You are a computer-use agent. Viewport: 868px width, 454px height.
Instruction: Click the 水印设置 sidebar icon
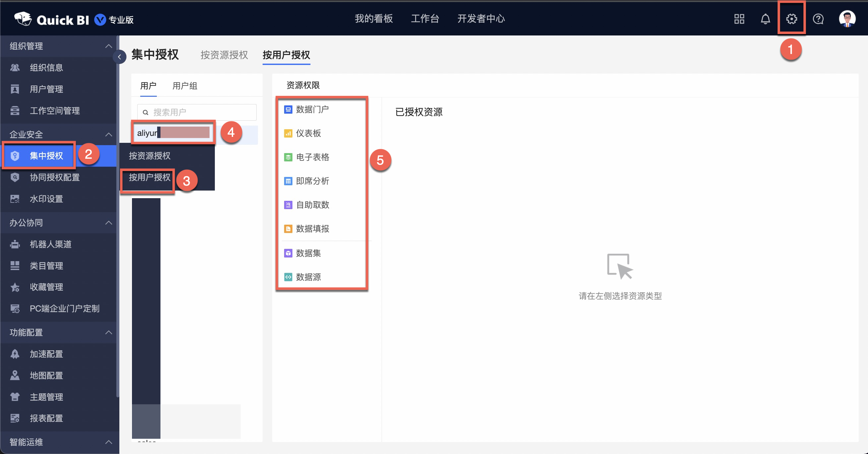[15, 199]
